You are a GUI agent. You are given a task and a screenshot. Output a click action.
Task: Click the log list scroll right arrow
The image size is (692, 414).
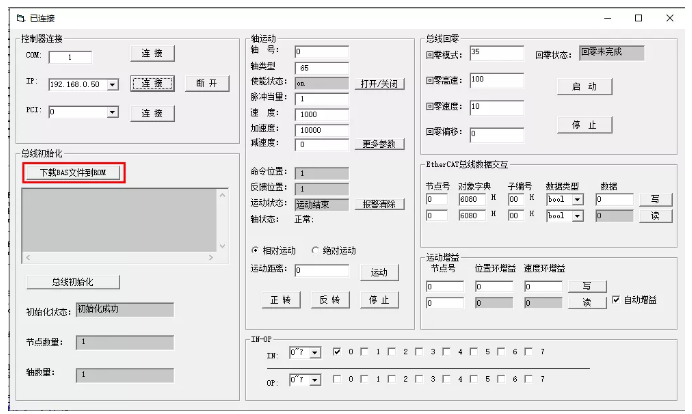pyautogui.click(x=211, y=257)
